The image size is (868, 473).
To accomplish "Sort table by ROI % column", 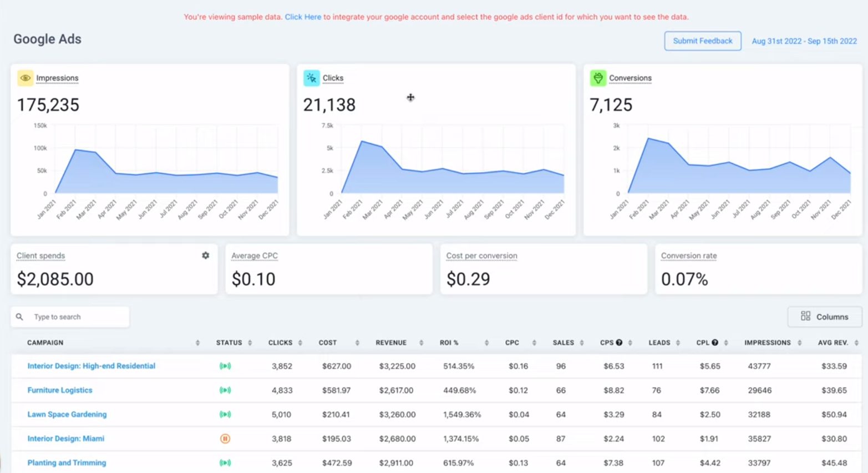I will tap(486, 343).
